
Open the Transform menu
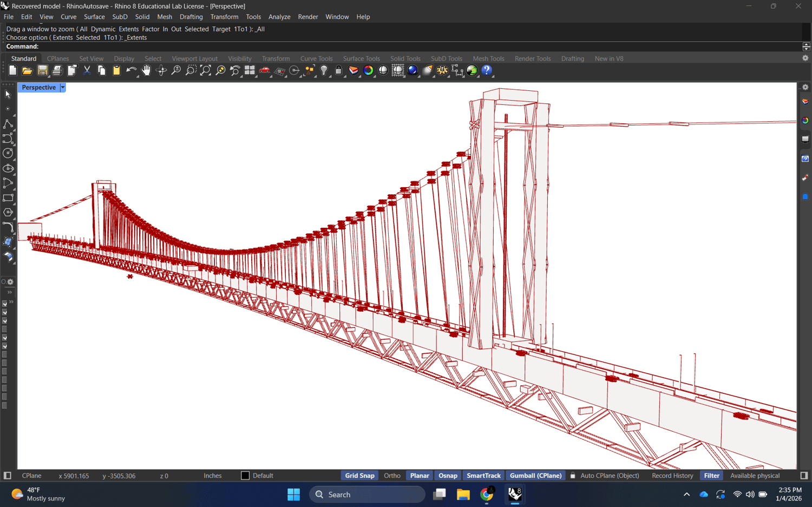224,17
